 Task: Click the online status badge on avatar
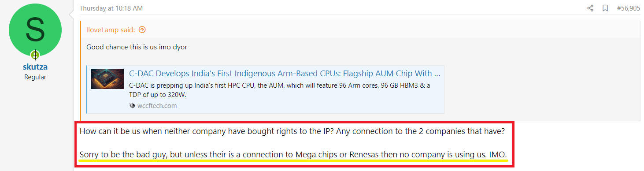pos(35,55)
